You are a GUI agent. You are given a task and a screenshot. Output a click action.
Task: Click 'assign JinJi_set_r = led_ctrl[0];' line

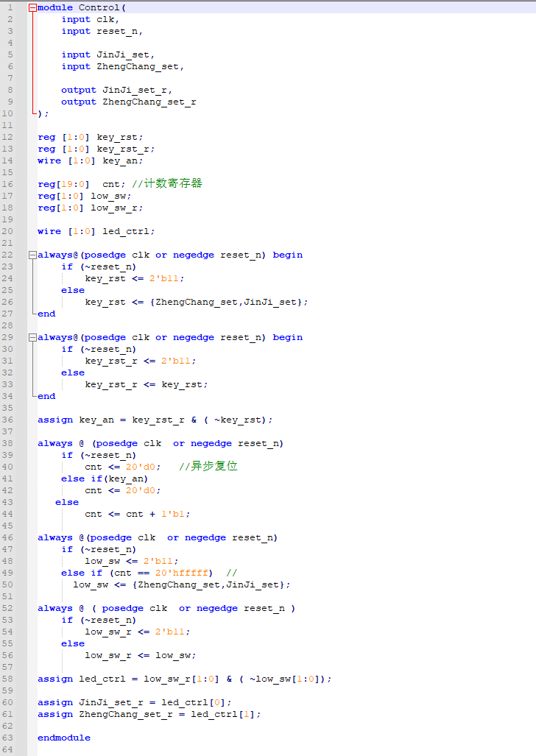pos(135,703)
